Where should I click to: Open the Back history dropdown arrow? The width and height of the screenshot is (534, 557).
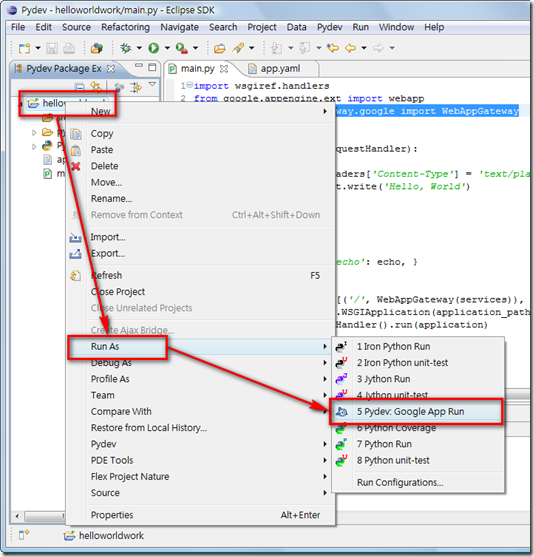364,48
